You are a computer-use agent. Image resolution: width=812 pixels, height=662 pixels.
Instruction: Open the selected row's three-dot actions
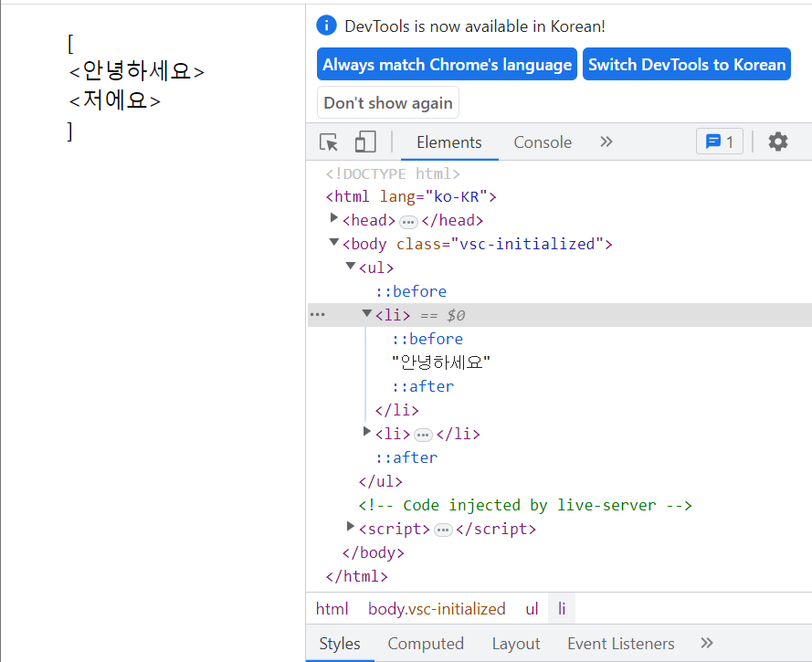point(317,315)
